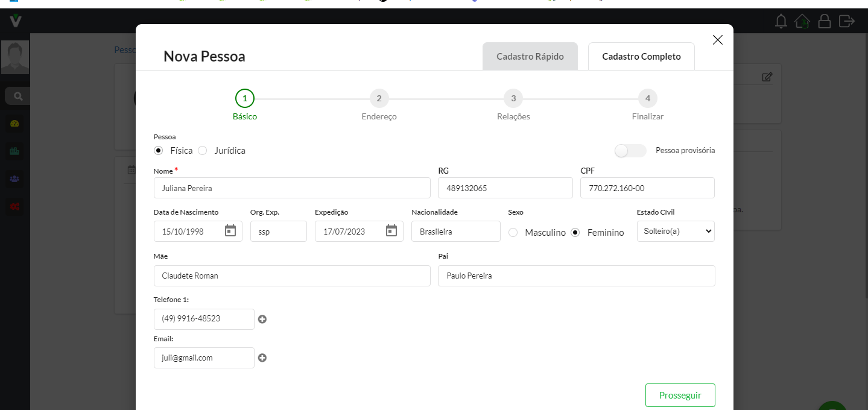Switch to the Cadastro Completo tab
The width and height of the screenshot is (868, 410).
coord(641,57)
